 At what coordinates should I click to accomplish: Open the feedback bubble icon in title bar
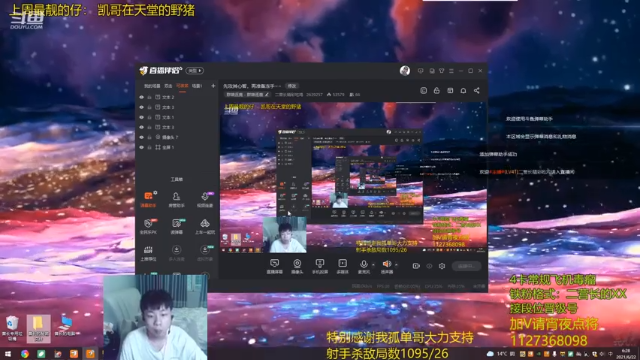(420, 71)
